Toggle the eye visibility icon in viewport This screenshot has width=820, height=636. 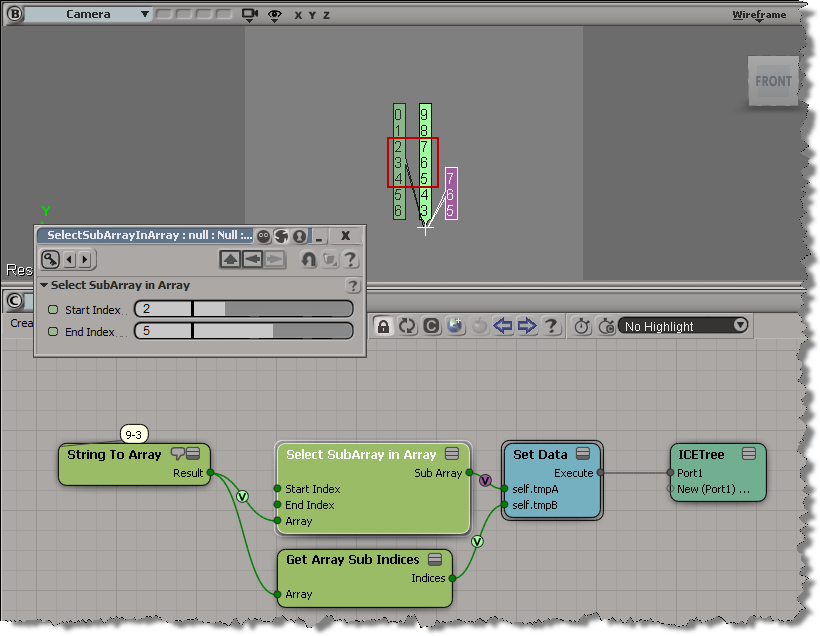(273, 15)
